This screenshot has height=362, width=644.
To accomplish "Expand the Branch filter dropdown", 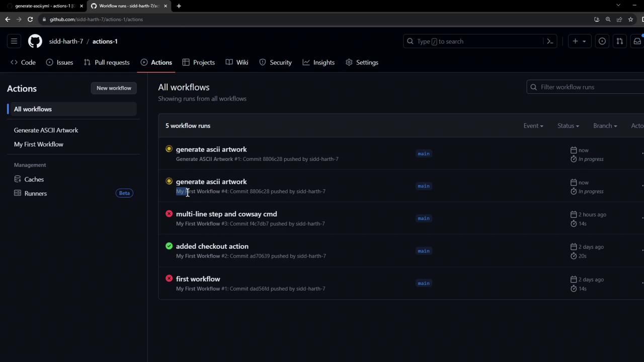I will click(x=605, y=126).
